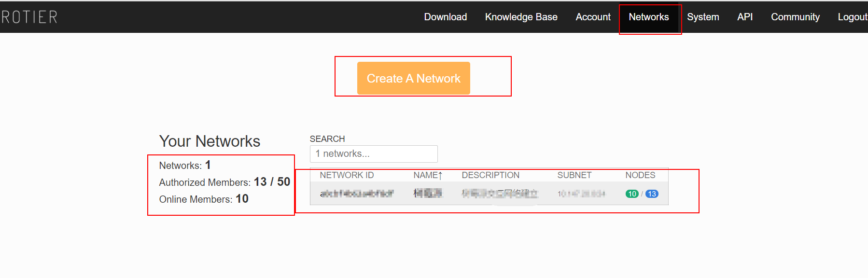Click the Your Networks heading

click(x=210, y=141)
